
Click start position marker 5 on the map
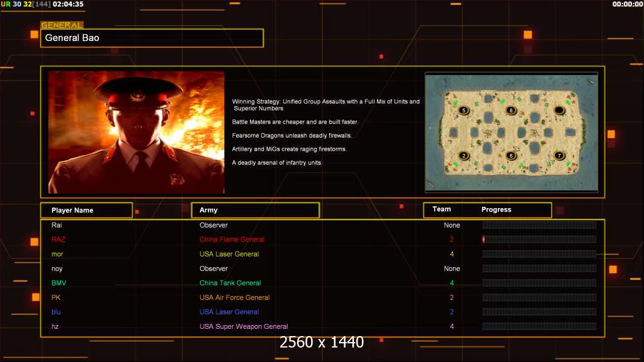pyautogui.click(x=464, y=110)
